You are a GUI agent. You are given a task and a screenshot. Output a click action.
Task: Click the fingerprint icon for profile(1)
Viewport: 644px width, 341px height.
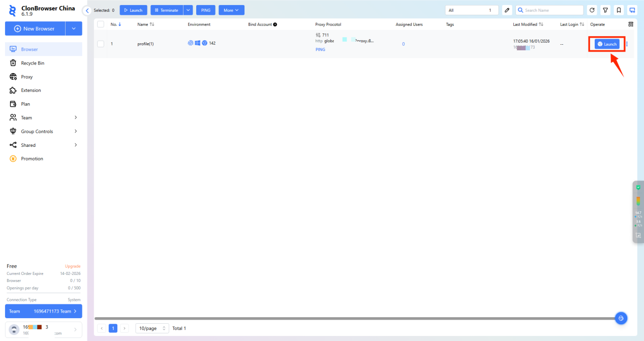pyautogui.click(x=191, y=43)
